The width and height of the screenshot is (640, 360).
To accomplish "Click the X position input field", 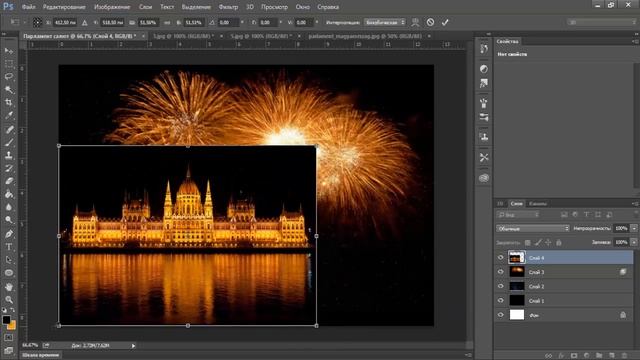I will [65, 22].
